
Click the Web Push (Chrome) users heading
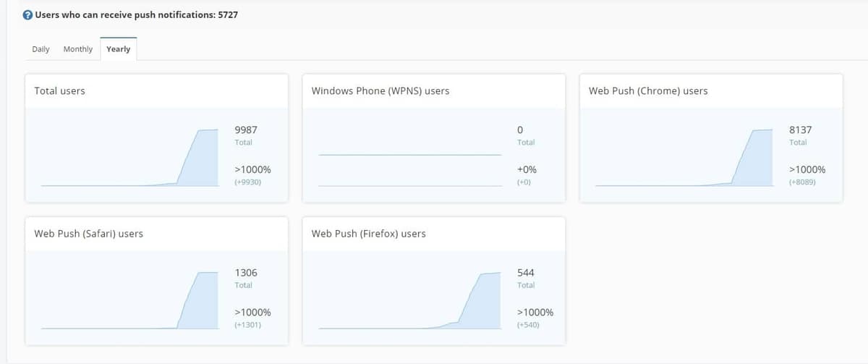point(648,91)
